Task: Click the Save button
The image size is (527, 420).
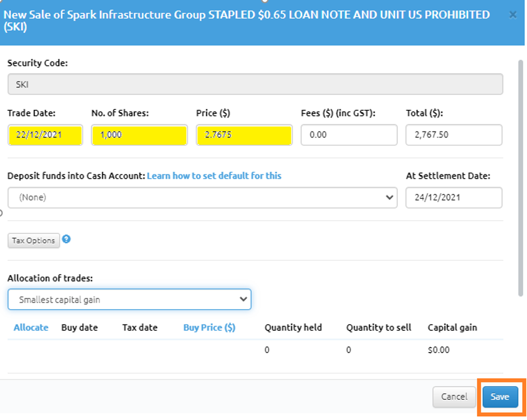Action: pyautogui.click(x=500, y=397)
